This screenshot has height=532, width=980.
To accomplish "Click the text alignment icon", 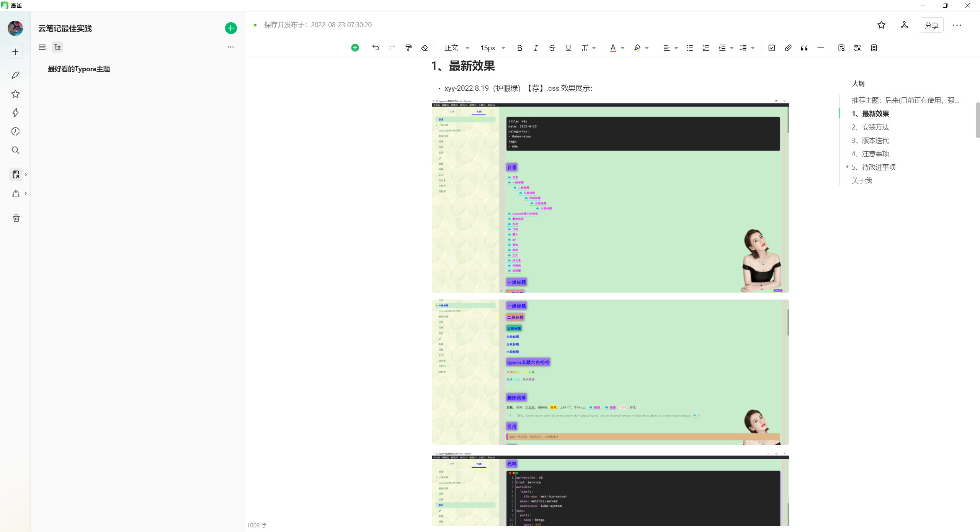I will click(666, 48).
